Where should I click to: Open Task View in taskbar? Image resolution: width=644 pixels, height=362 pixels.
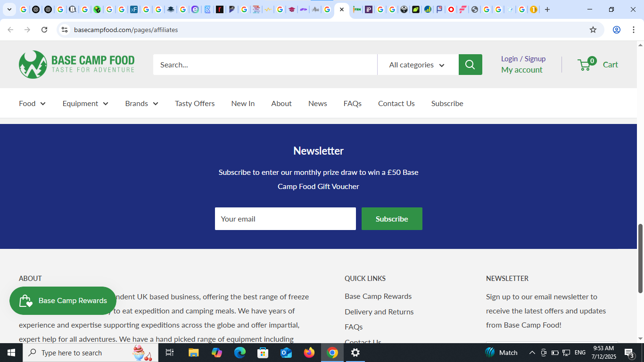tap(170, 353)
